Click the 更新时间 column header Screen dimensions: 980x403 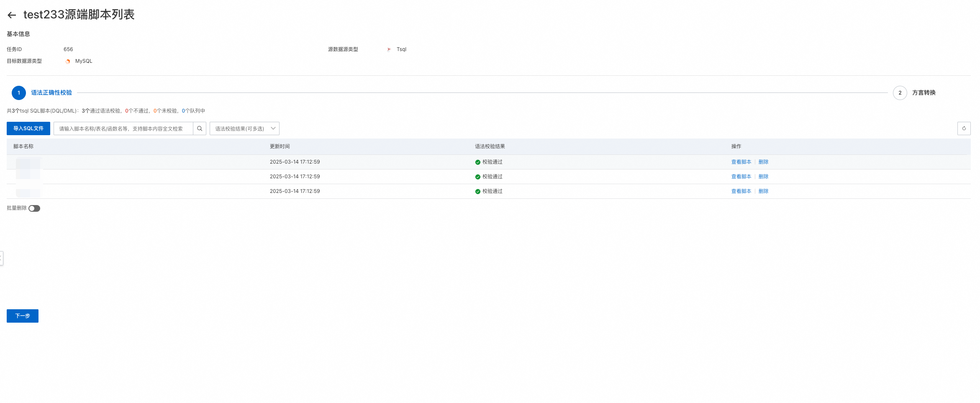tap(280, 146)
